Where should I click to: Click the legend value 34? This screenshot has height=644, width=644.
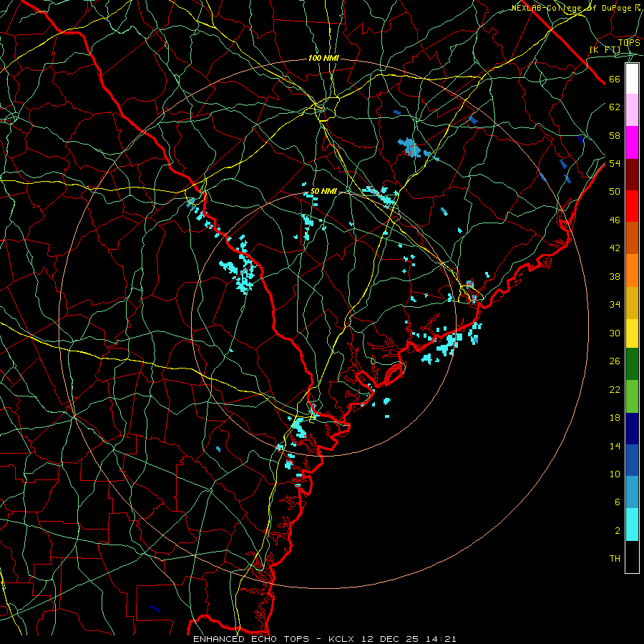[615, 305]
